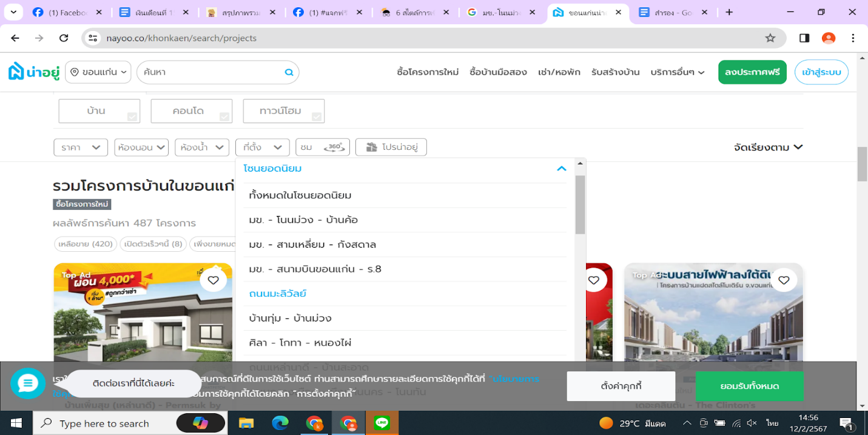Collapse the ที่ตั้ง location dropdown
This screenshot has height=435, width=868.
coord(263,147)
